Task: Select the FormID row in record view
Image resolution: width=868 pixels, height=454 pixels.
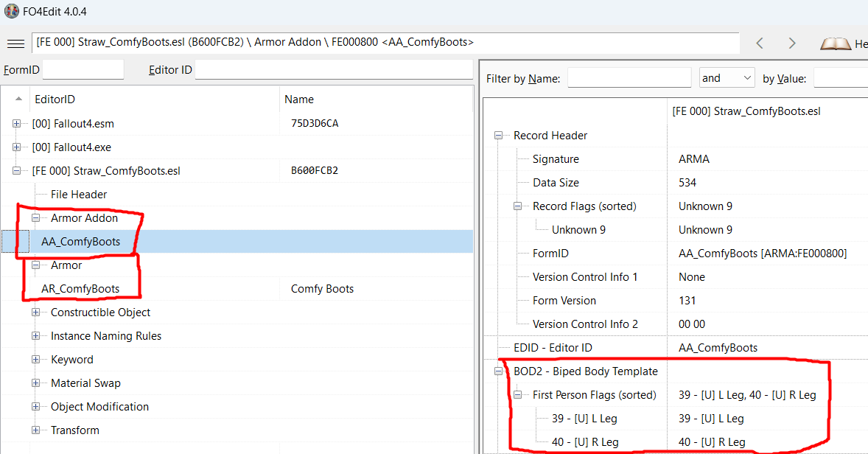Action: pos(550,254)
